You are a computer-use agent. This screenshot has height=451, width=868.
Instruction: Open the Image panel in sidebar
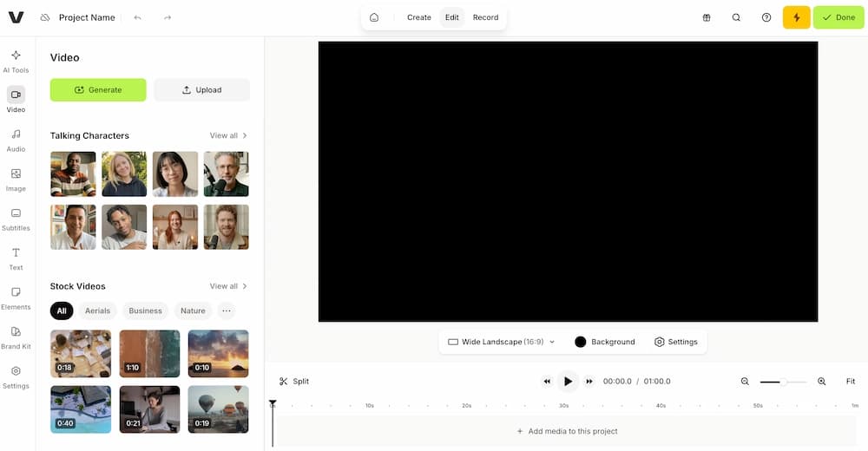tap(16, 180)
